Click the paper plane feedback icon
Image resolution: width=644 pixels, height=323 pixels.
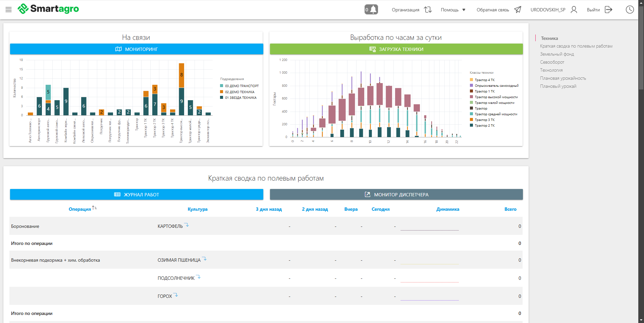click(518, 10)
